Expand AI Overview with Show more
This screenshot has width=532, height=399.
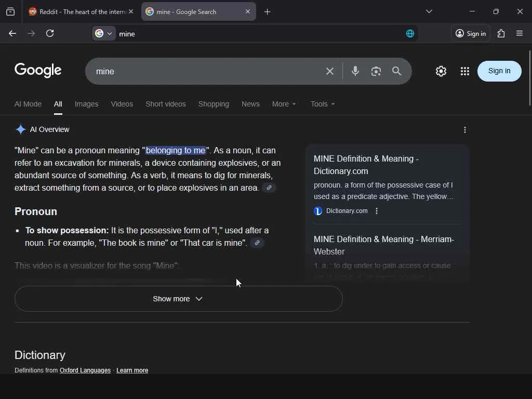click(x=179, y=299)
